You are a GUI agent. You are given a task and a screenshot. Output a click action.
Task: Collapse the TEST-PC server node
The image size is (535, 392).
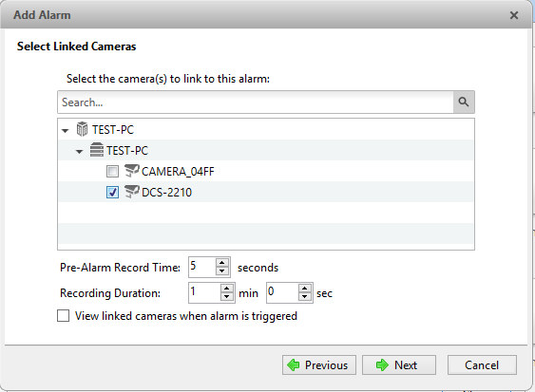79,151
